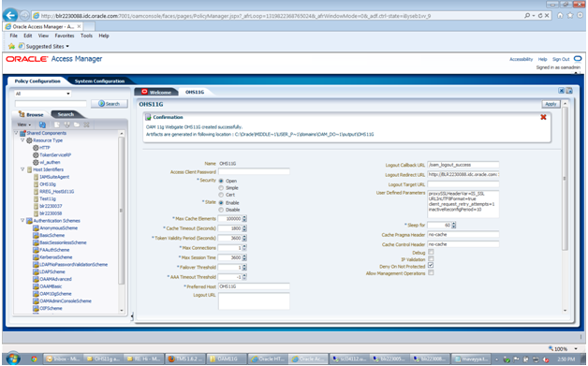Viewport: 588px width, 366px height.
Task: Click the tab list icon beside the close tab icon
Action: pos(569,91)
